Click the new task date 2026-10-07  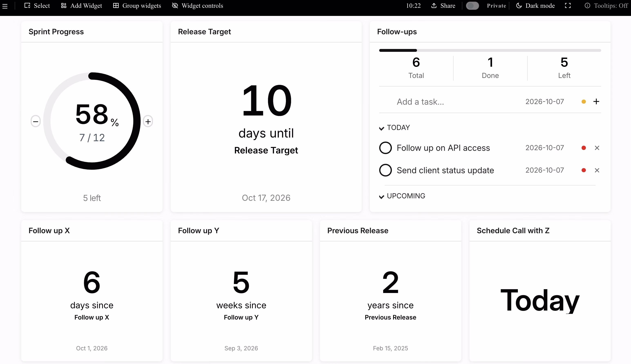tap(544, 102)
